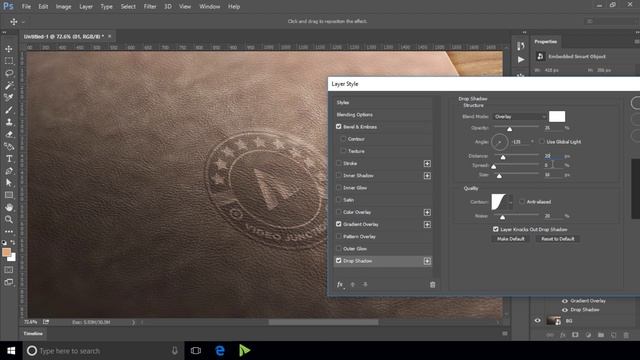Image resolution: width=640 pixels, height=360 pixels.
Task: Toggle Quick Mask mode icon
Action: coord(9,270)
